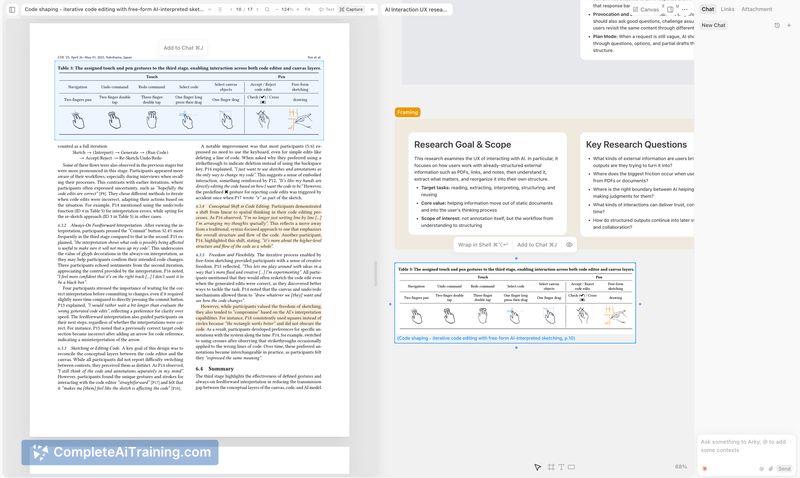Select the pointer tool on canvas toolbar
800x478 pixels.
[x=537, y=467]
